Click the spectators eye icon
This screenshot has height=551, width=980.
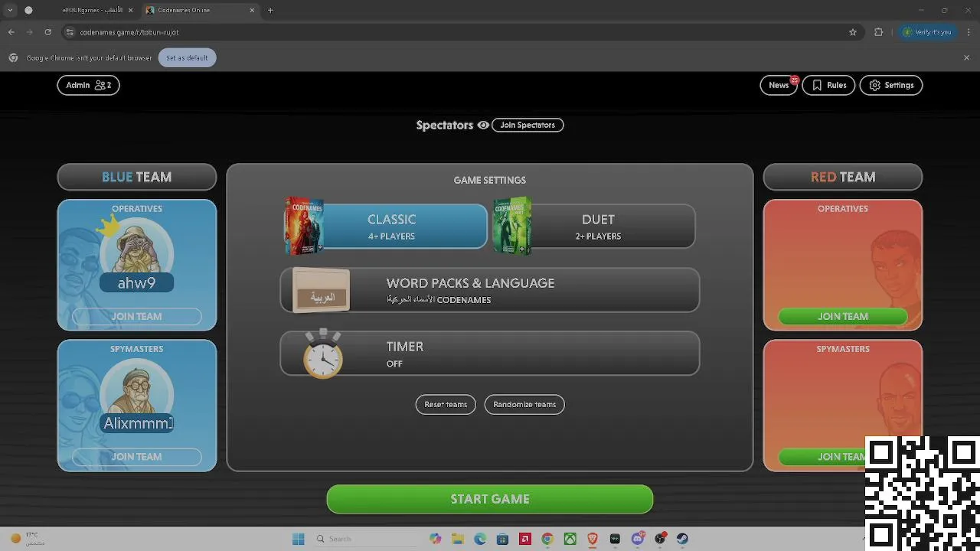pyautogui.click(x=483, y=125)
